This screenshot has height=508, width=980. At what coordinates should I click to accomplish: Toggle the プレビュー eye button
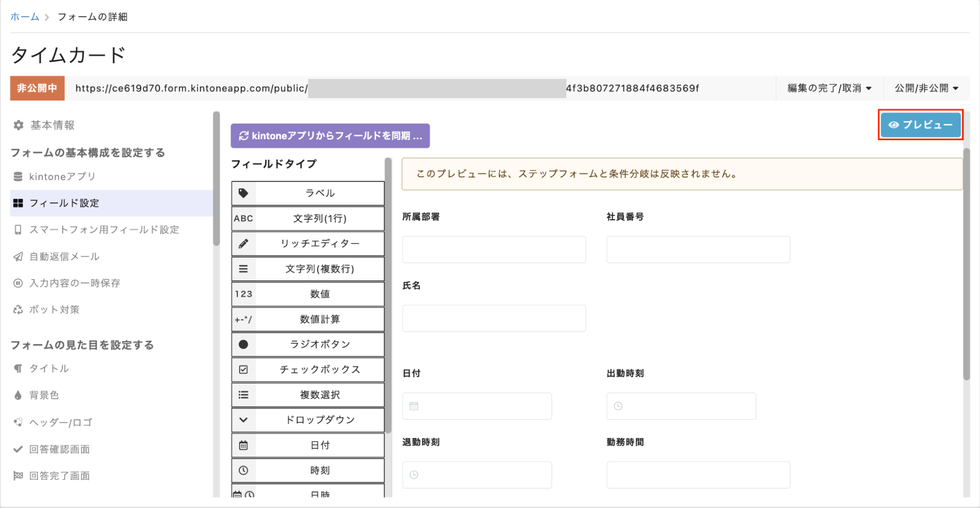(920, 125)
